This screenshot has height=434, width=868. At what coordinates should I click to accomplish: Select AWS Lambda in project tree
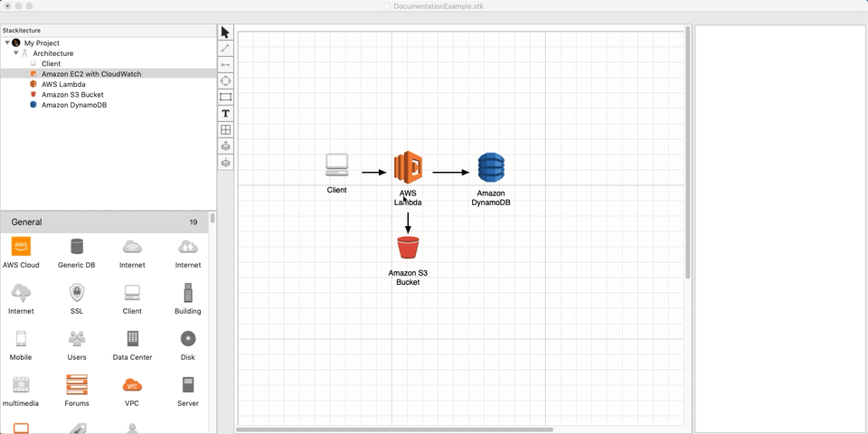coord(63,84)
